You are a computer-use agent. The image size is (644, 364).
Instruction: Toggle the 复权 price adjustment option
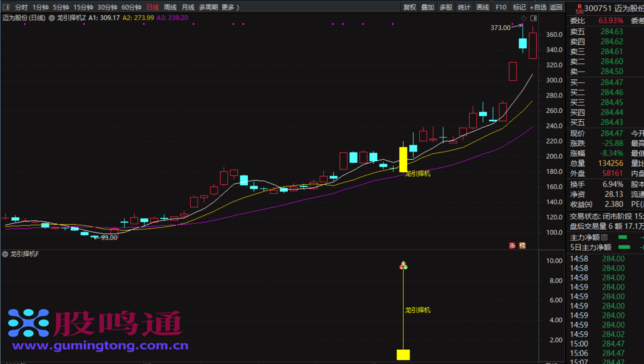[410, 7]
